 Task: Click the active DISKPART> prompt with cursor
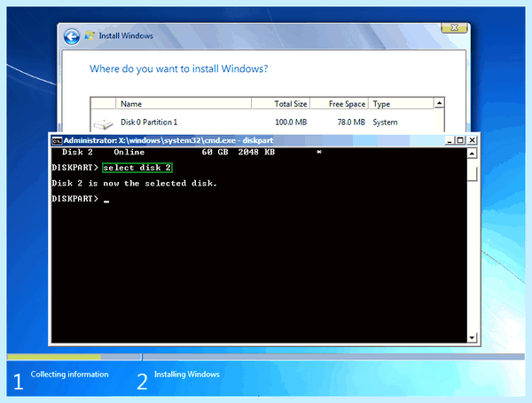pos(81,199)
